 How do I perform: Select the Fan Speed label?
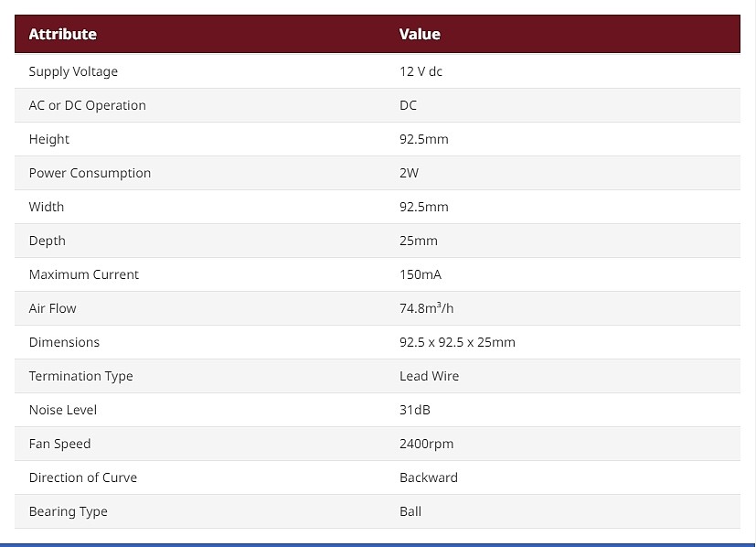point(59,444)
